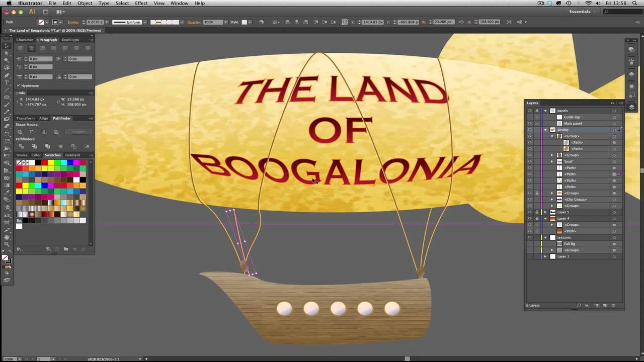Open Opacity percentage dropdown
This screenshot has height=362, width=644.
[225, 22]
